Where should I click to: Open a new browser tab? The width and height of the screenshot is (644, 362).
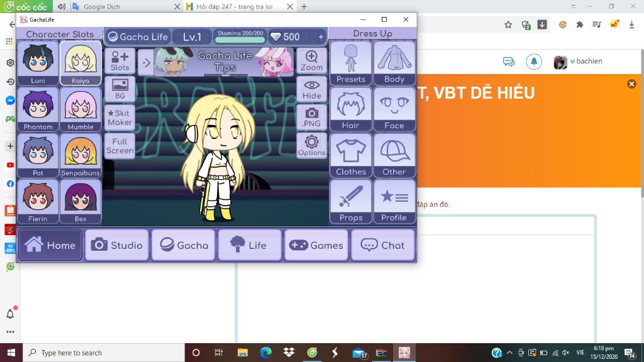coord(304,6)
